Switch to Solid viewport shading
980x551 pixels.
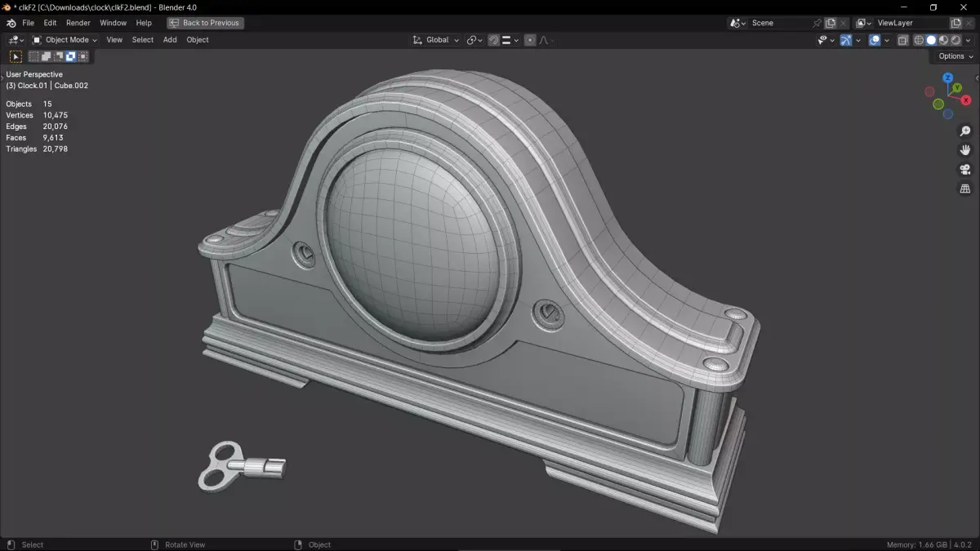click(931, 40)
